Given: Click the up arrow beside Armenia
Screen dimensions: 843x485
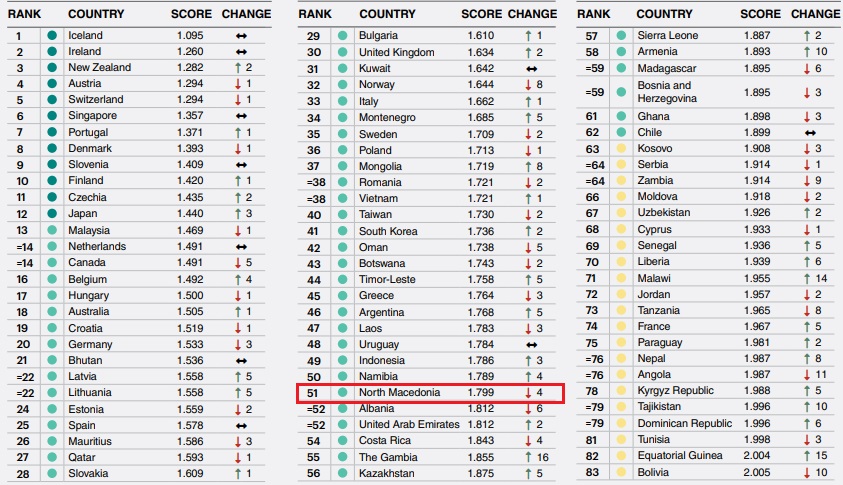Looking at the screenshot, I should coord(807,52).
